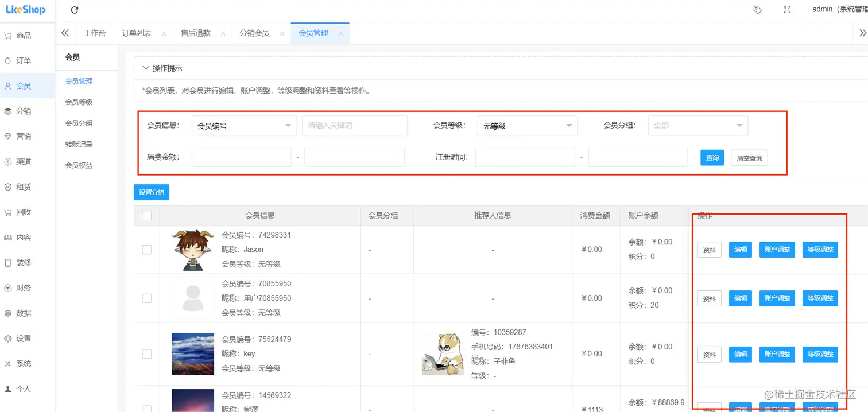Click the cloud photo avatar of key
Viewport: 868px width, 412px height.
pos(193,354)
